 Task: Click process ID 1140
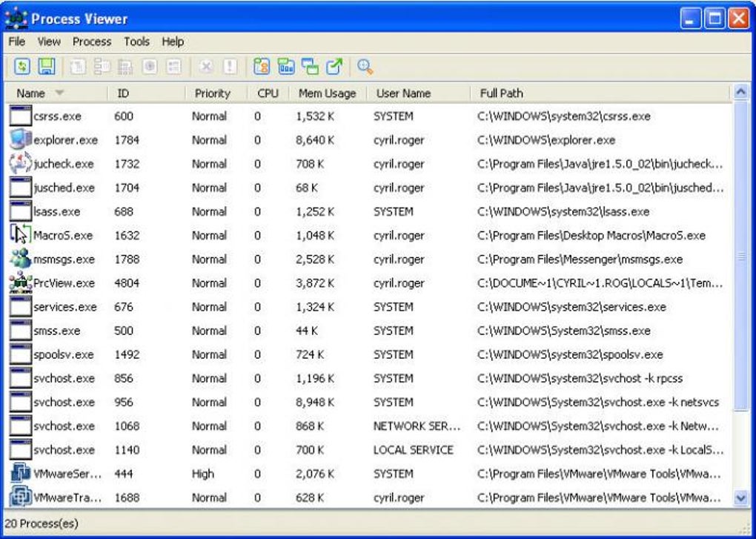(127, 450)
